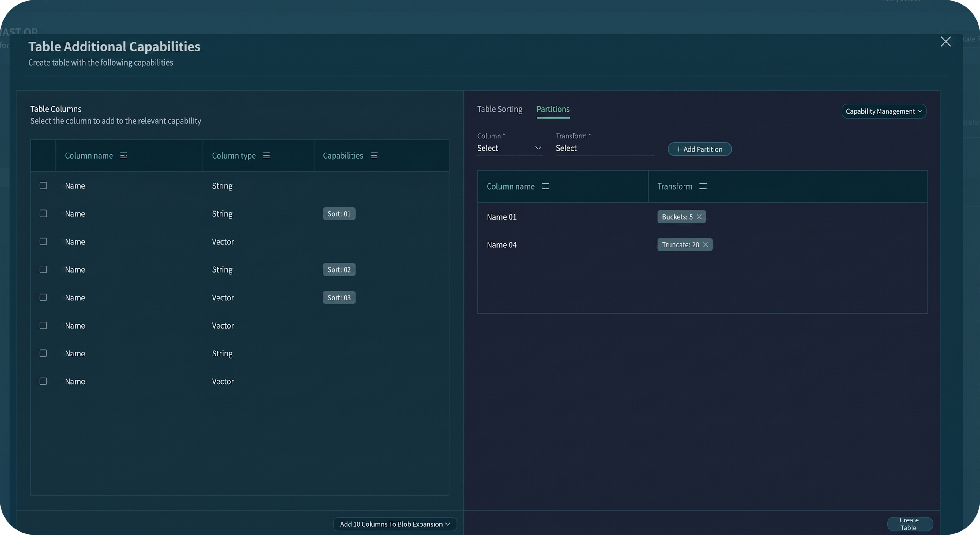The width and height of the screenshot is (980, 535).
Task: Check the last row Vector checkbox
Action: (43, 381)
